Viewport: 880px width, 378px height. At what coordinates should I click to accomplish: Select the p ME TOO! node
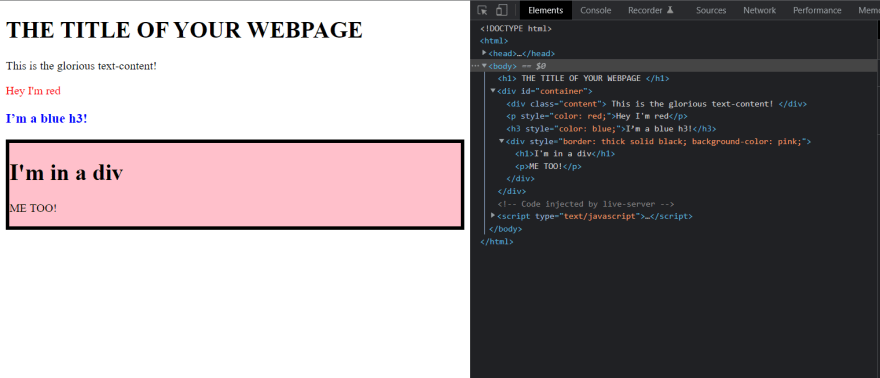pyautogui.click(x=548, y=166)
